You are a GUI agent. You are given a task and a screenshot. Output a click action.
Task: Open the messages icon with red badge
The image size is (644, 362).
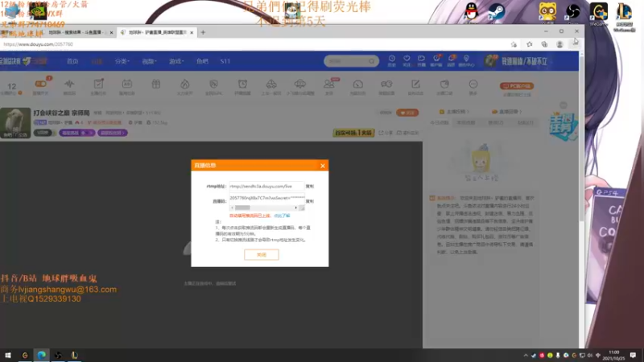click(x=452, y=60)
